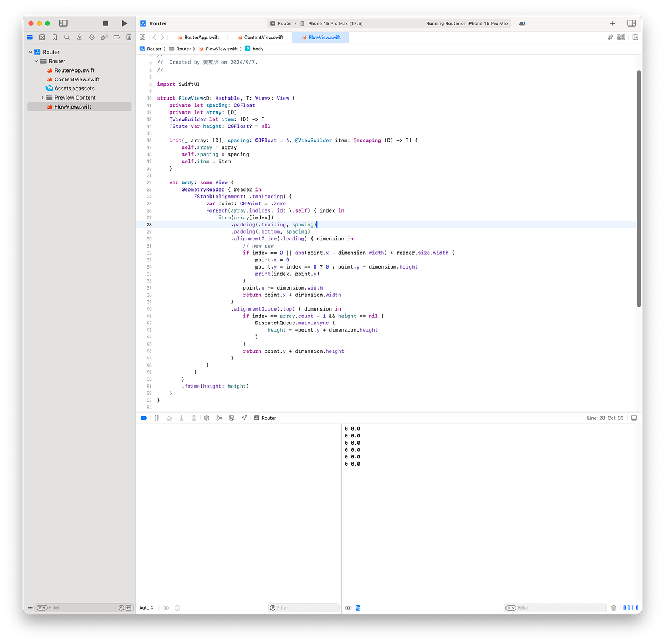Open the Project navigator

click(29, 37)
